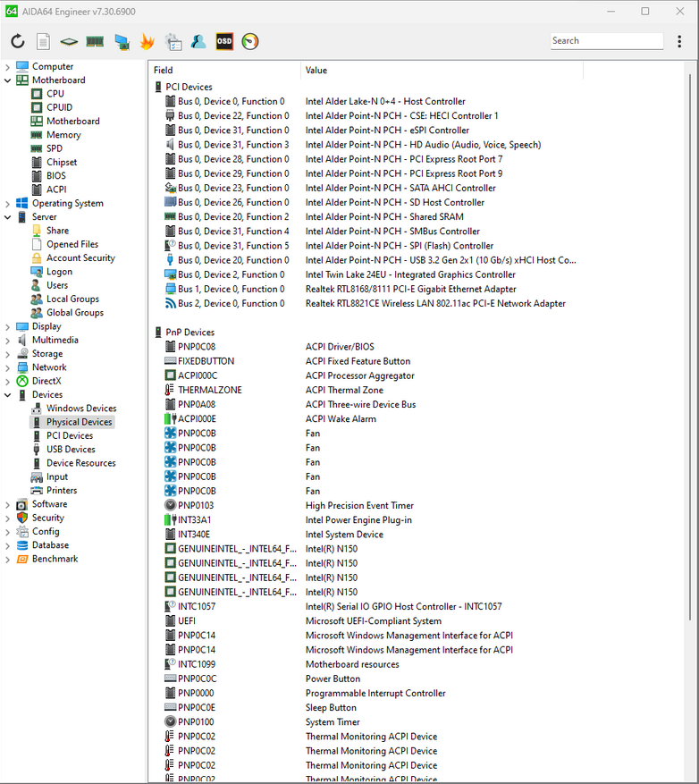Click the Wireless LAN adapter row icon
This screenshot has width=699, height=784.
point(171,304)
